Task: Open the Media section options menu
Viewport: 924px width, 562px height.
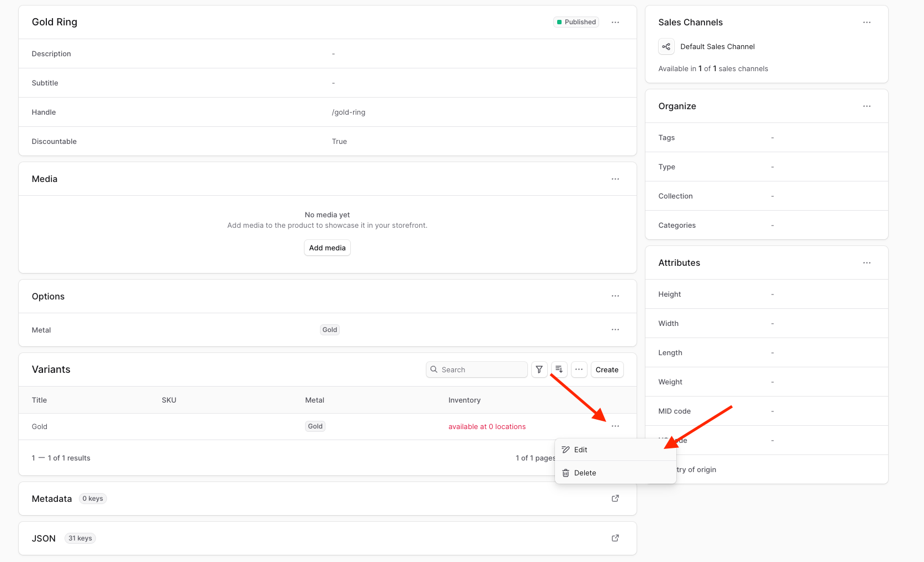Action: point(615,179)
